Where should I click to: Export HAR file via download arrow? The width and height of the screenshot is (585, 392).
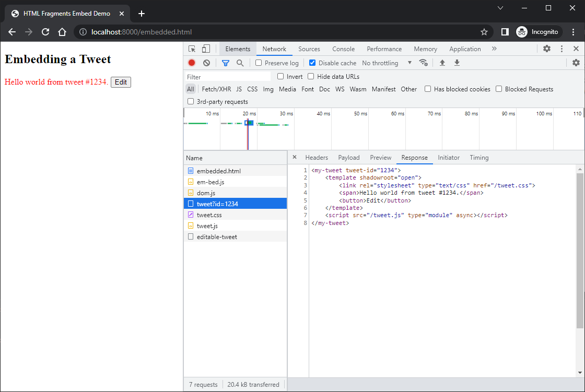(457, 63)
